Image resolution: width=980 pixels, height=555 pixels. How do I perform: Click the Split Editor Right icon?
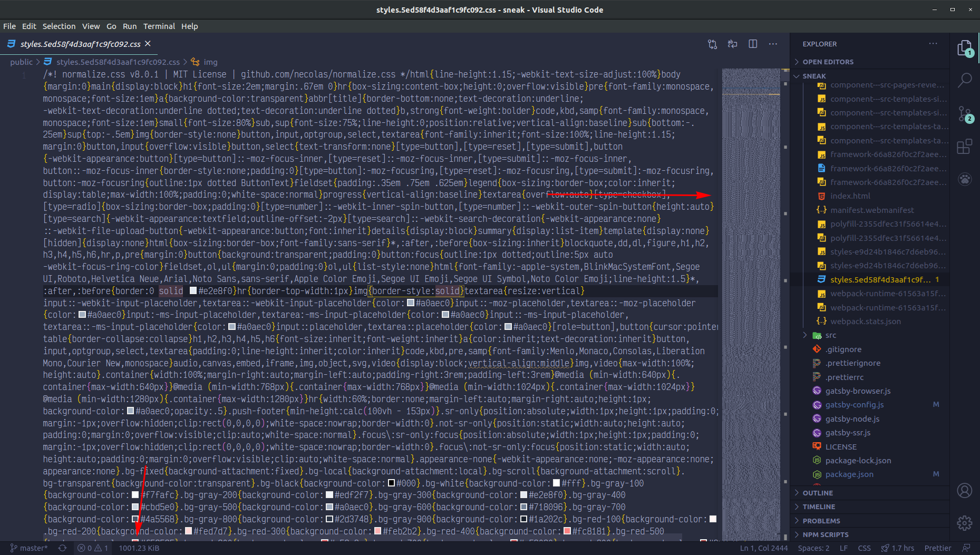point(753,44)
